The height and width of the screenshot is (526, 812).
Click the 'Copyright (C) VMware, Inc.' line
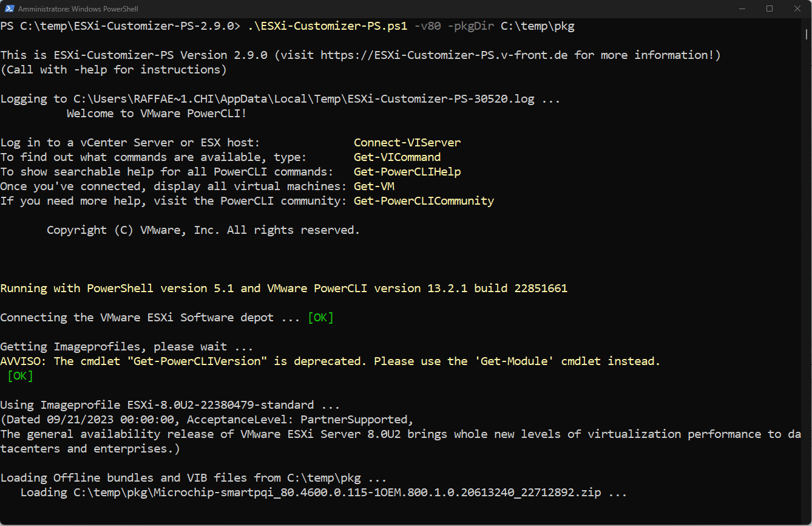pos(203,230)
